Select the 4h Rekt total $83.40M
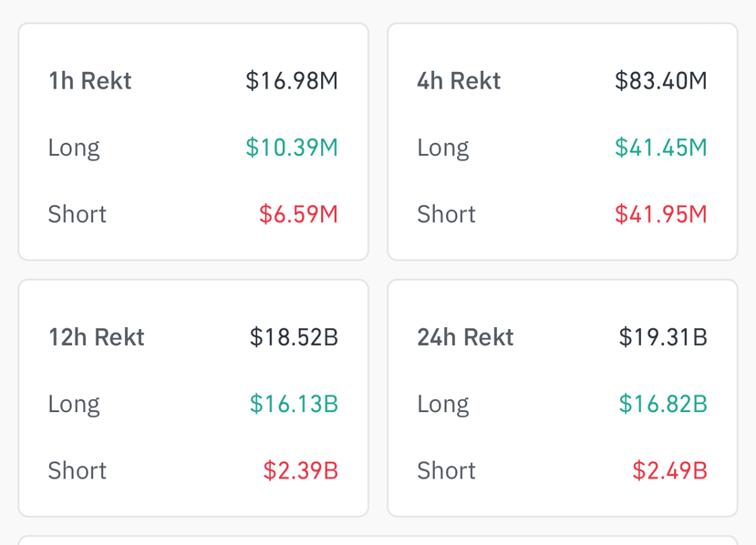 tap(661, 80)
